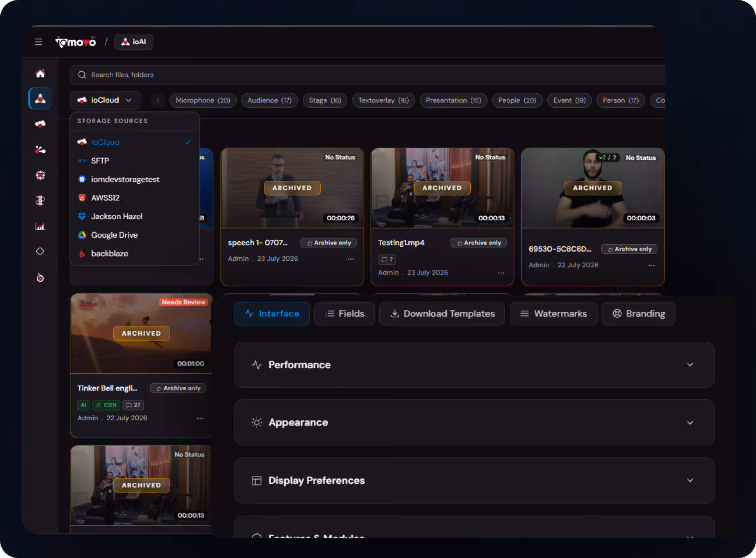The image size is (756, 558).
Task: Open the people sharing icon in the sidebar
Action: [40, 150]
